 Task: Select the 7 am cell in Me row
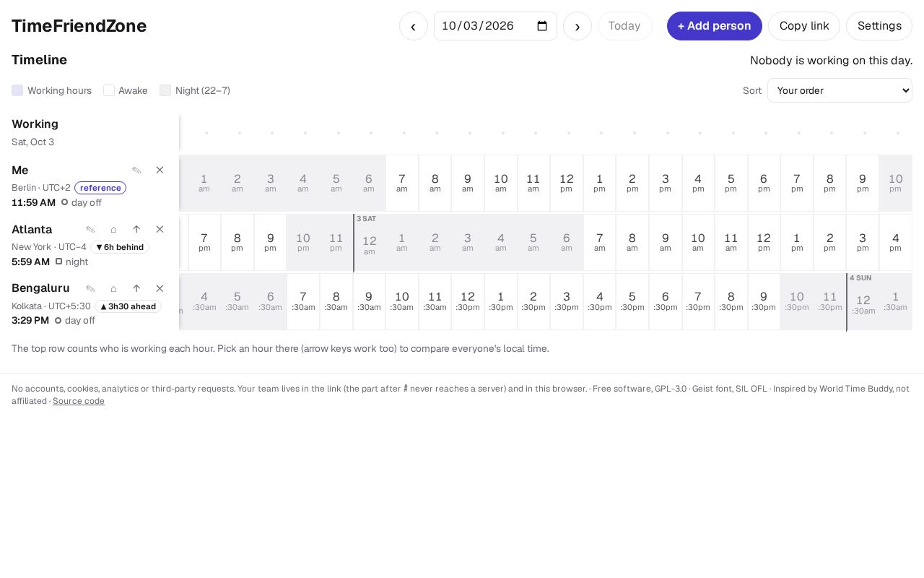[x=402, y=183]
